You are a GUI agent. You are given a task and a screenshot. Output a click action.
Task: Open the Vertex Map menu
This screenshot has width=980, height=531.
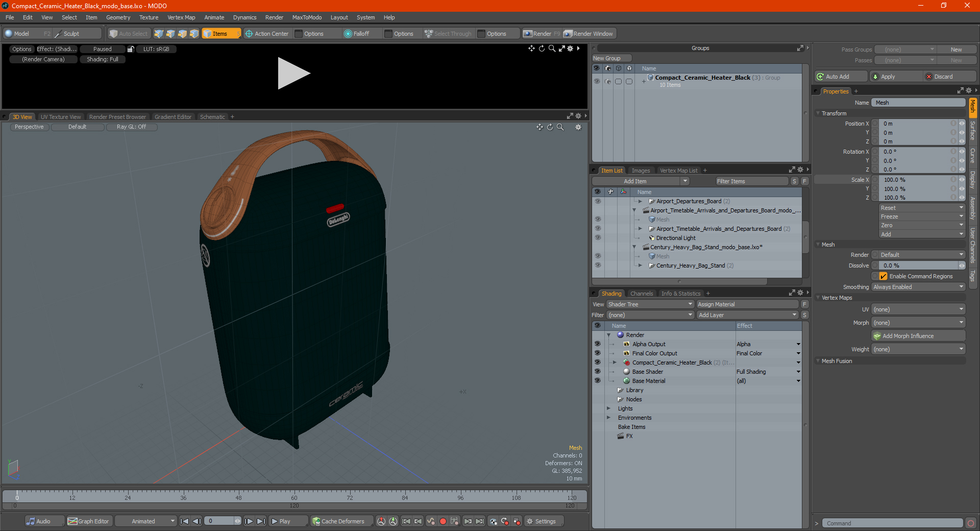tap(181, 17)
